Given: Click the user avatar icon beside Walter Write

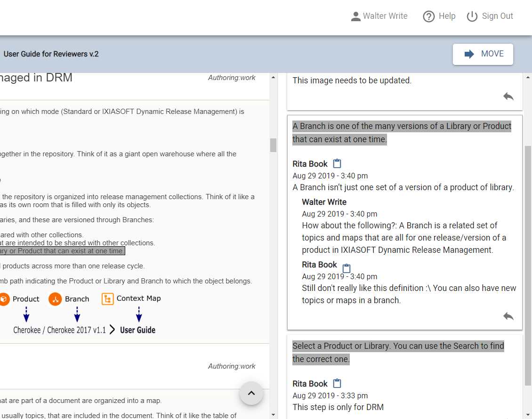Looking at the screenshot, I should (x=355, y=16).
